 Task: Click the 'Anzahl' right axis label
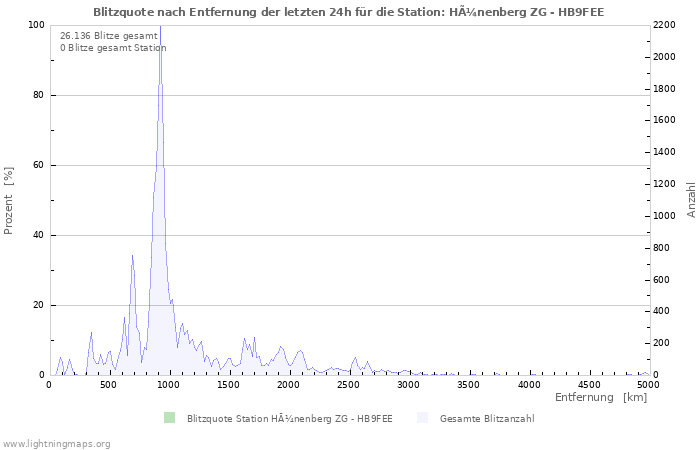pos(691,200)
